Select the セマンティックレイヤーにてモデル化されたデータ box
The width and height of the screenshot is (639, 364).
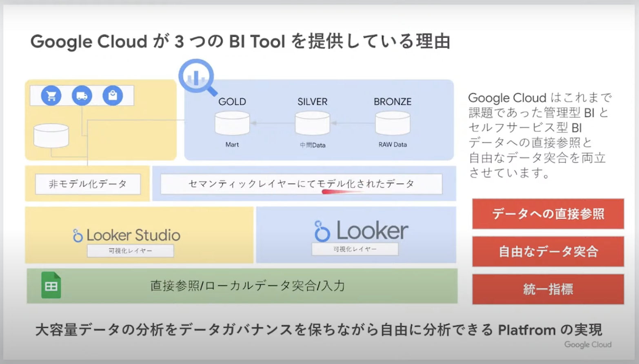301,184
